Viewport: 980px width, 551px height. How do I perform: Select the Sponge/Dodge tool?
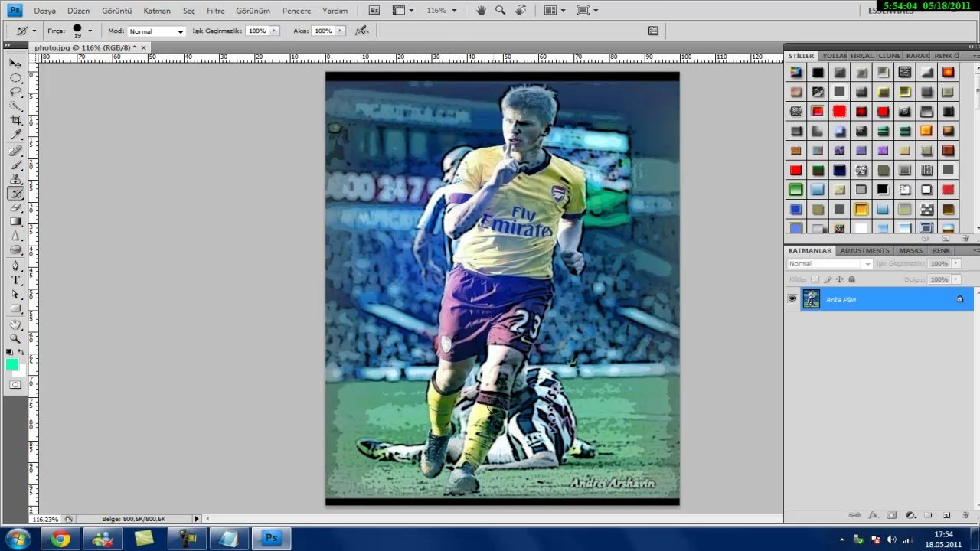(15, 249)
